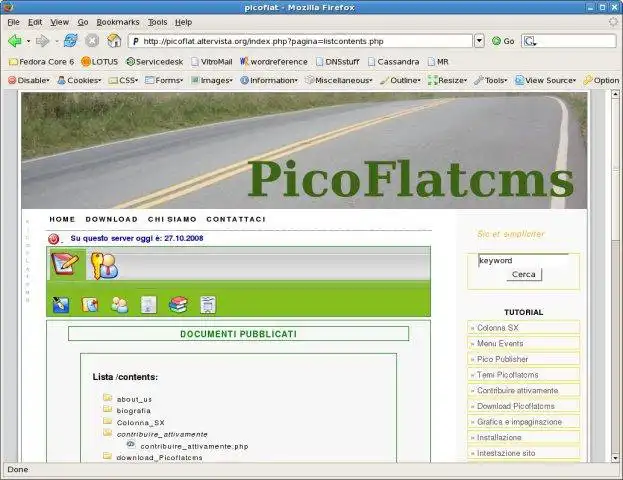
Task: Go to the Home page icon
Action: point(114,41)
